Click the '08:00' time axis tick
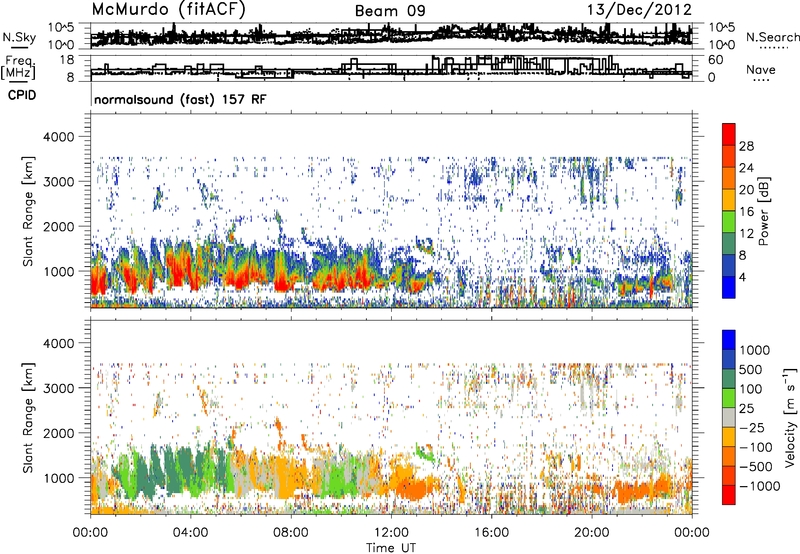Viewport: 800px width, 554px height. (x=290, y=533)
